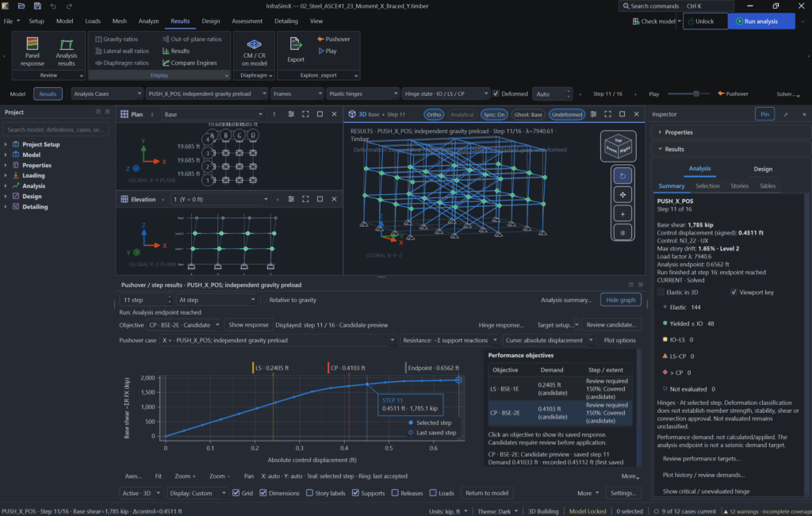
Task: Open Compare Engines in the Display group
Action: [x=190, y=63]
